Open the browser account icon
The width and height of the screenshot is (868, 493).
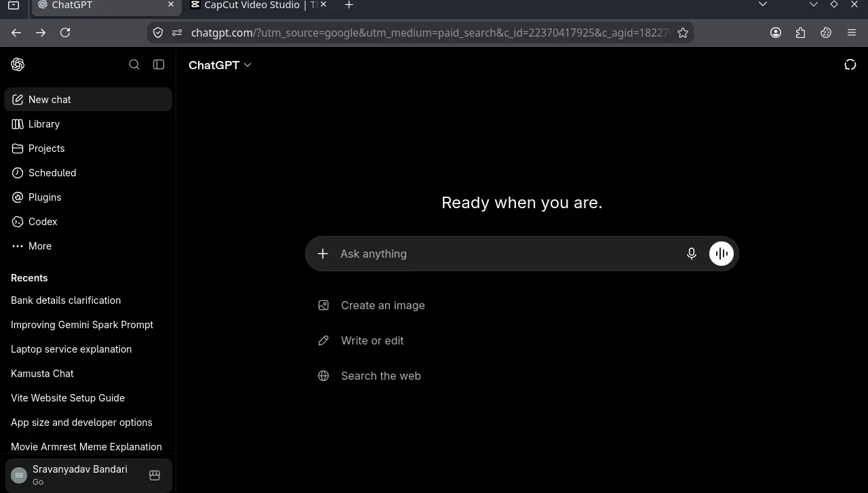[x=776, y=33]
